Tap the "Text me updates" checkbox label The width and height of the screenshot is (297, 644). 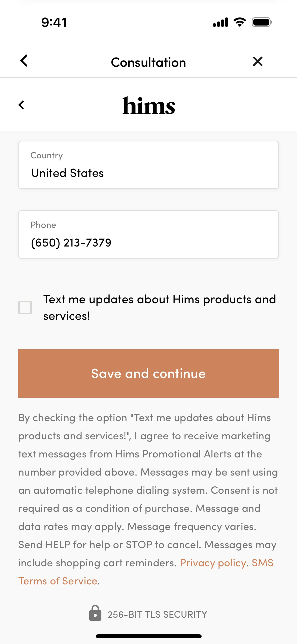(159, 307)
